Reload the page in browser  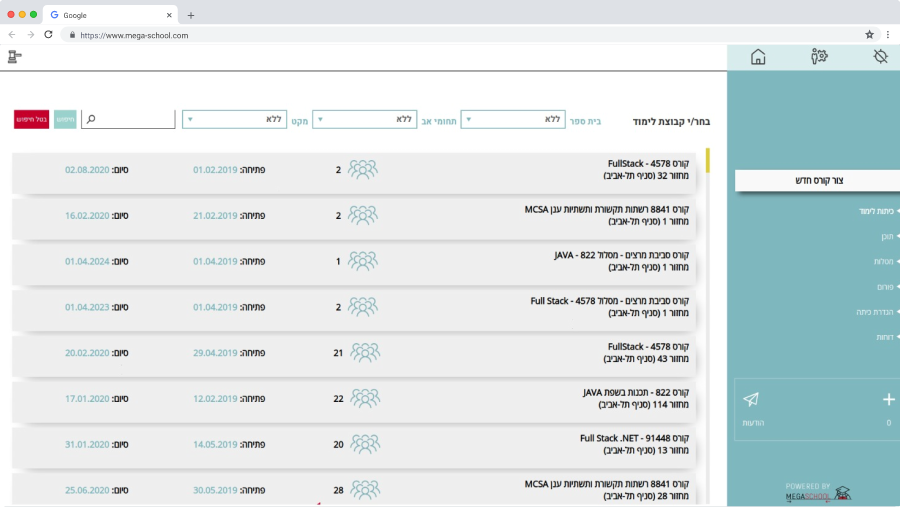pyautogui.click(x=48, y=34)
